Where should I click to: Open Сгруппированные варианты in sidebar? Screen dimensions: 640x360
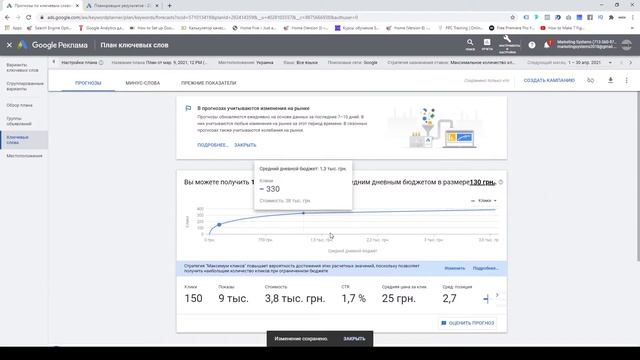tap(24, 86)
